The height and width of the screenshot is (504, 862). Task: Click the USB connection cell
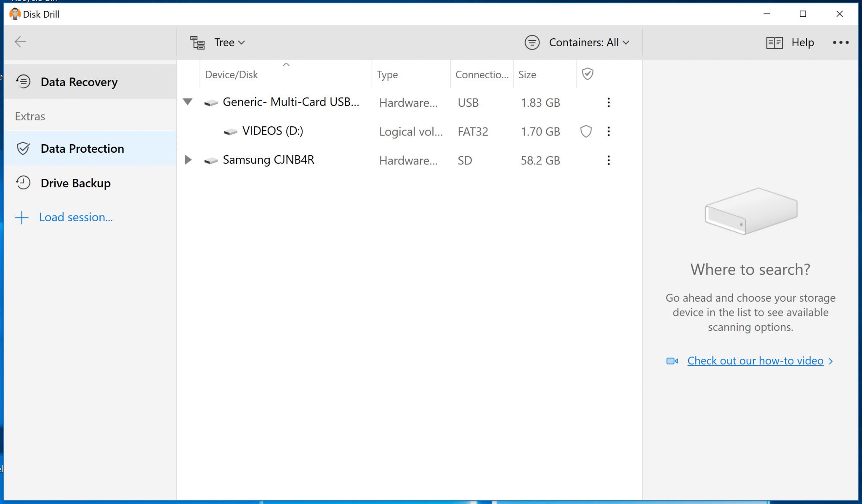pos(468,103)
